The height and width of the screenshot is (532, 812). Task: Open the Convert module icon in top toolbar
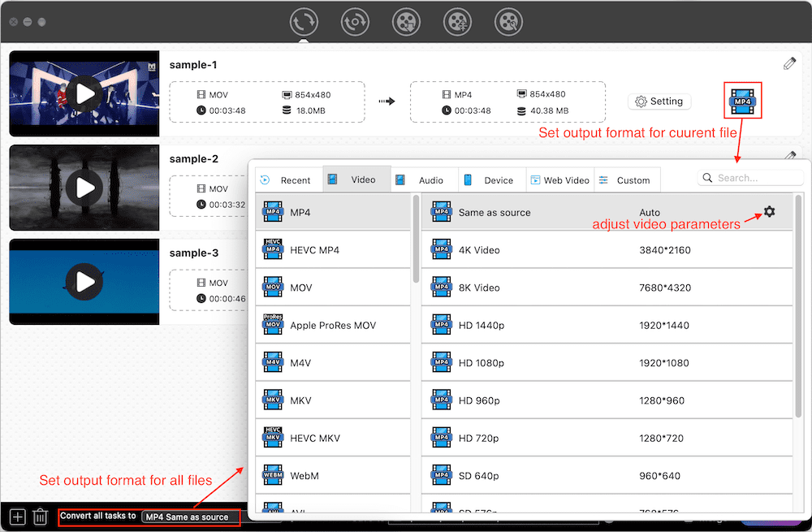[x=304, y=22]
